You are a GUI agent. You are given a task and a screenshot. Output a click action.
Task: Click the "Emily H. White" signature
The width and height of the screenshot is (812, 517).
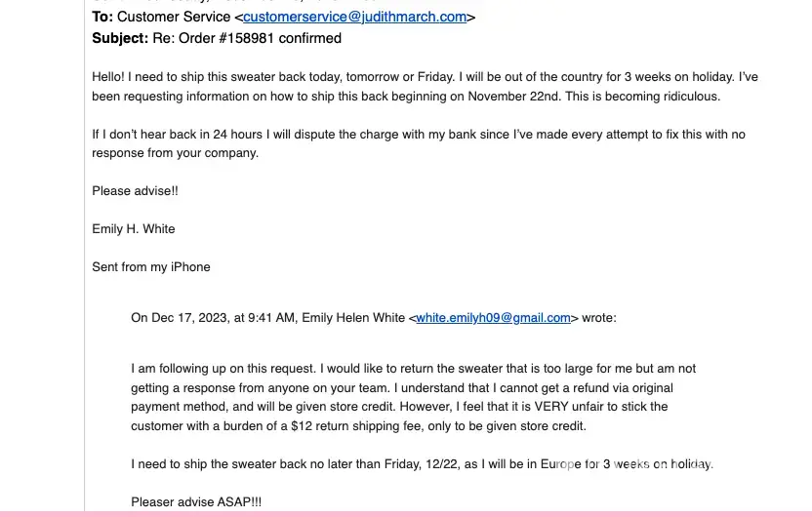click(134, 228)
